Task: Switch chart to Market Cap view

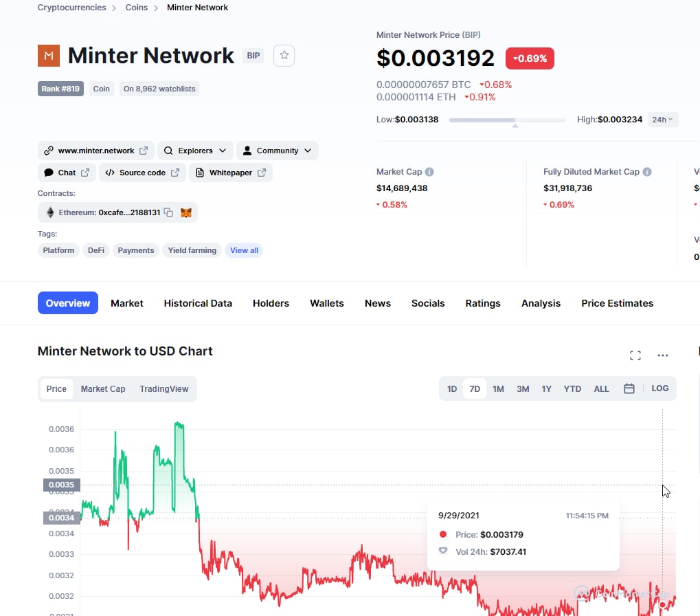Action: click(x=103, y=389)
